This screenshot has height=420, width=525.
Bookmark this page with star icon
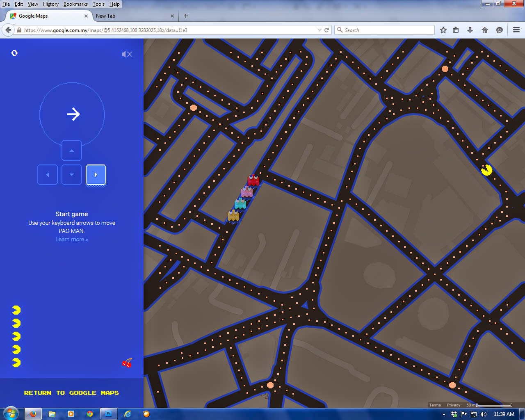tap(443, 30)
